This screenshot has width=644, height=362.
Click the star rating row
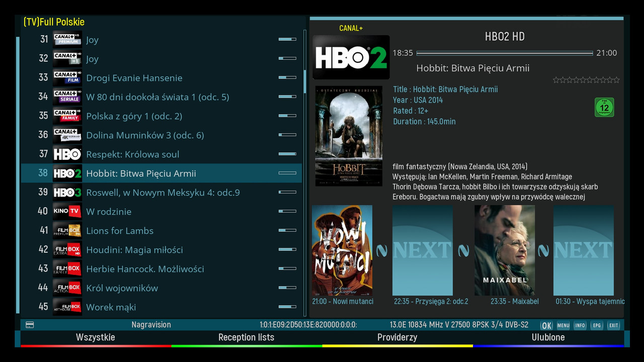[x=586, y=80]
